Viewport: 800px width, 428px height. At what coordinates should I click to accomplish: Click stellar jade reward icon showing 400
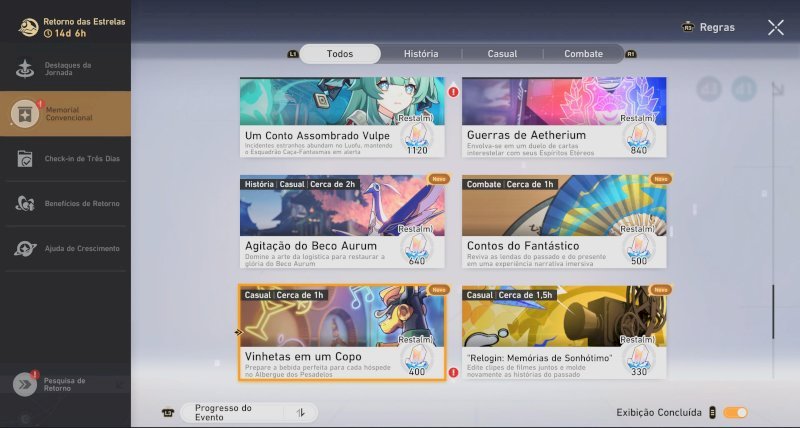click(x=417, y=359)
